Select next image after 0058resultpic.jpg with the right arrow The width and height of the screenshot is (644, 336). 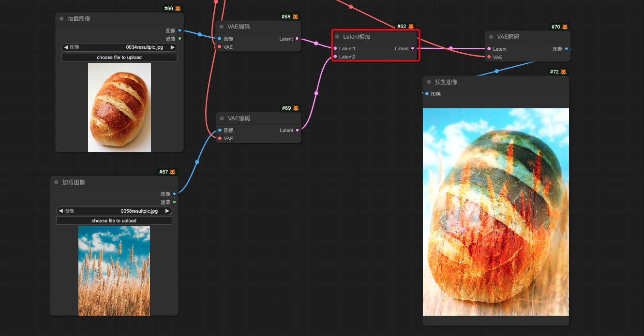point(167,211)
